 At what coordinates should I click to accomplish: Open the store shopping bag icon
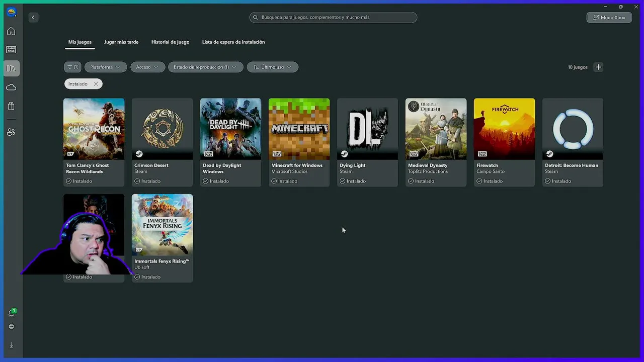click(x=11, y=106)
